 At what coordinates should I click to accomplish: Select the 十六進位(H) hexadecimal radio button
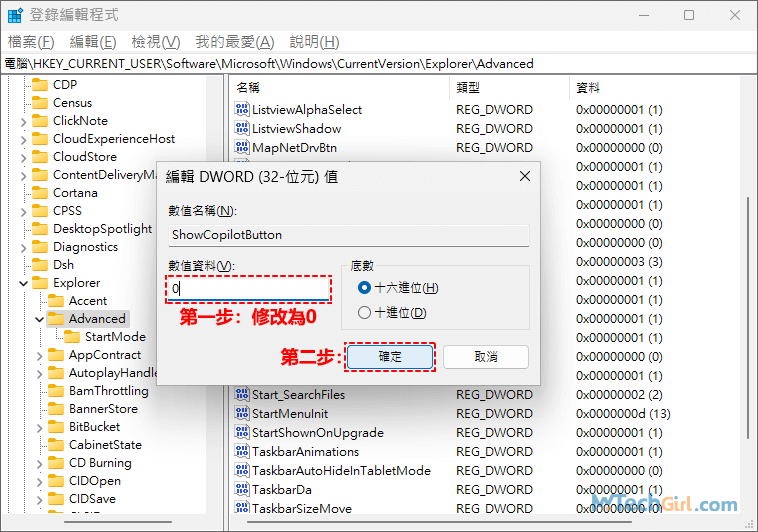364,288
